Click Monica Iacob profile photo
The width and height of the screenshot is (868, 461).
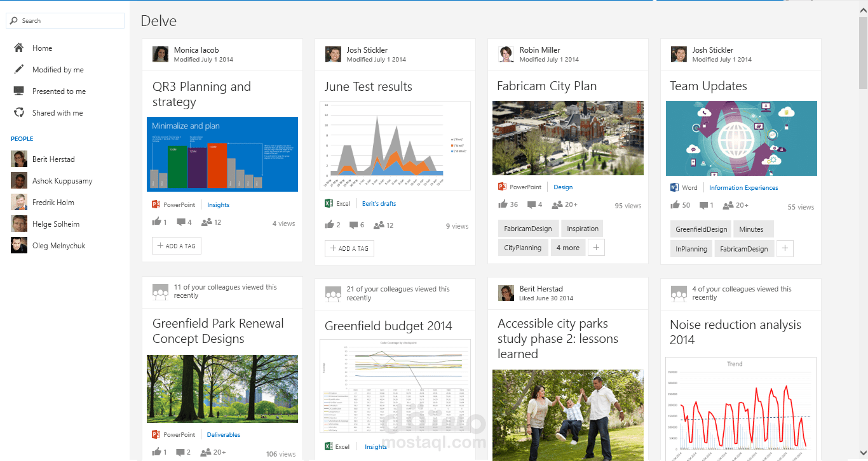click(160, 54)
